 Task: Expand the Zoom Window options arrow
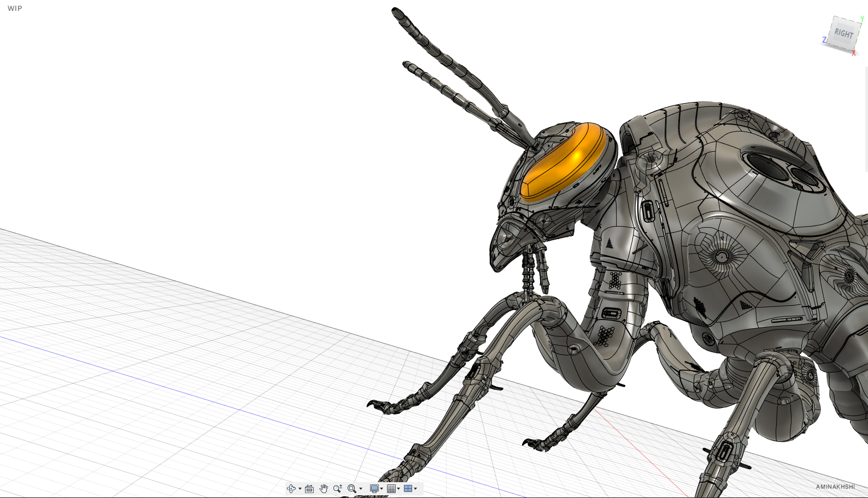coord(361,489)
